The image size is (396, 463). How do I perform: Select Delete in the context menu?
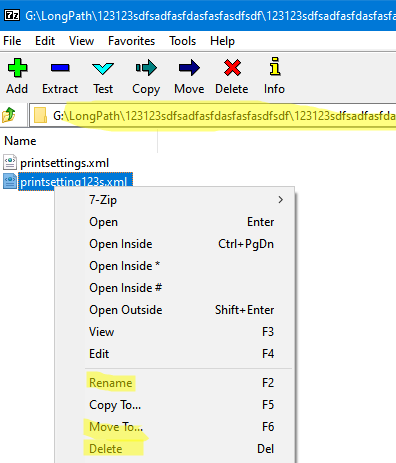[x=174, y=449]
